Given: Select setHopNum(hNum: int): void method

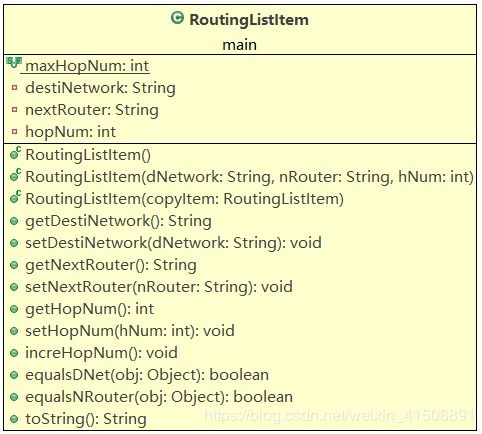Looking at the screenshot, I should click(130, 331).
